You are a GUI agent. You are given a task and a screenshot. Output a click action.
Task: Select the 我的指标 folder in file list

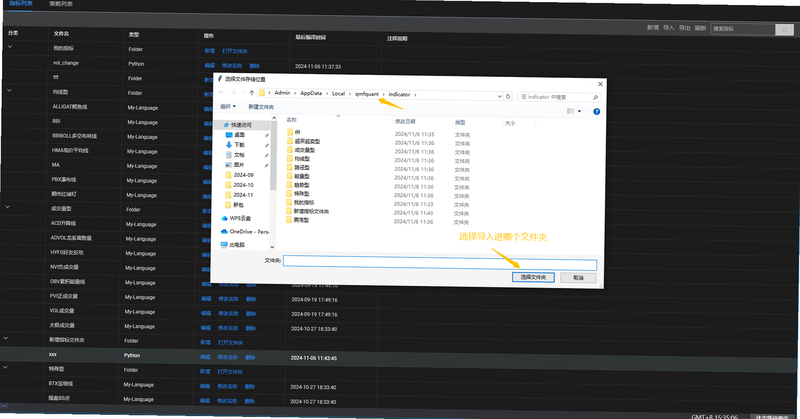click(304, 203)
